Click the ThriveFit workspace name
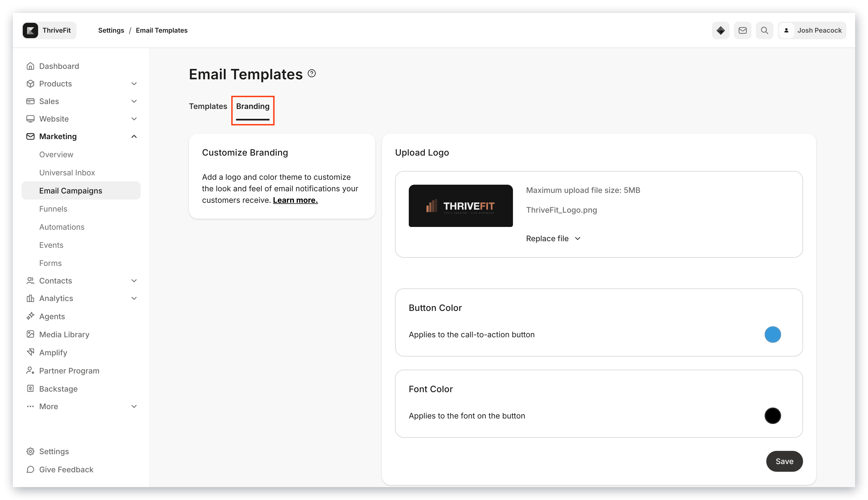 click(56, 30)
